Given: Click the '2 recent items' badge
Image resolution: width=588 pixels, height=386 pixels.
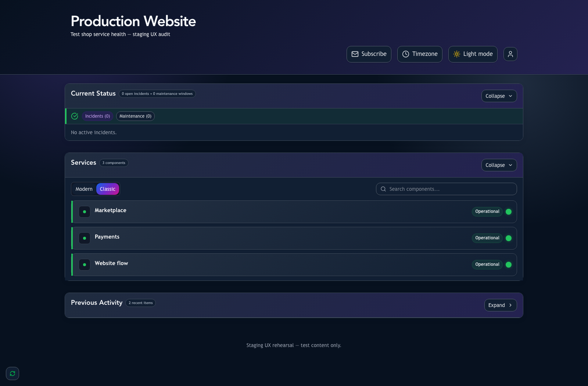Looking at the screenshot, I should 141,303.
